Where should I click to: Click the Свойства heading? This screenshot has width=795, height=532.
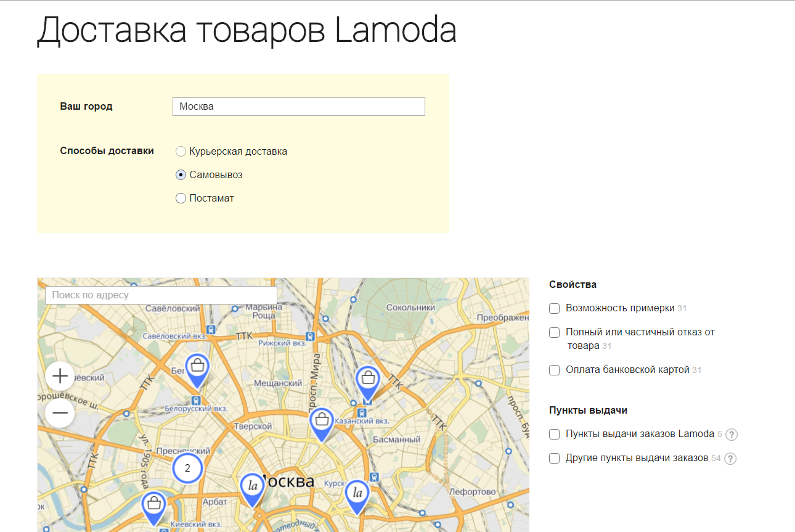[573, 285]
